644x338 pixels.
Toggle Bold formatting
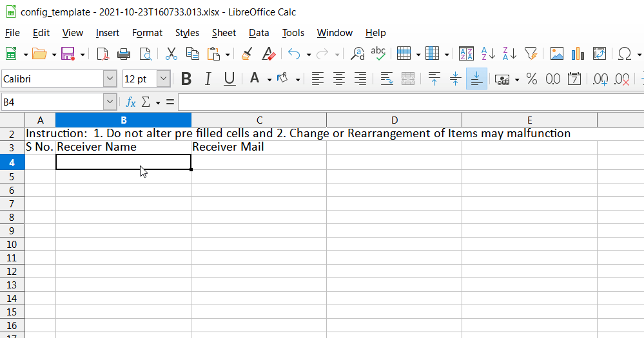186,79
